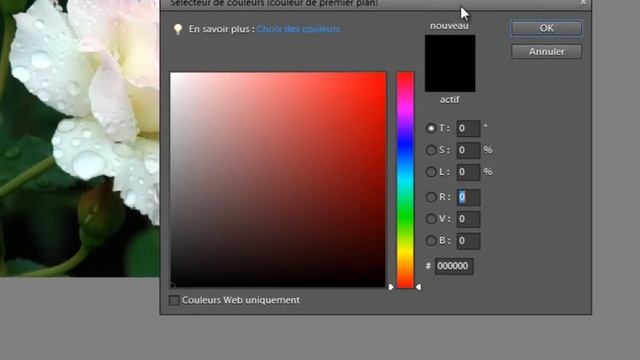Image resolution: width=640 pixels, height=360 pixels.
Task: Click in the T value field
Action: 468,128
